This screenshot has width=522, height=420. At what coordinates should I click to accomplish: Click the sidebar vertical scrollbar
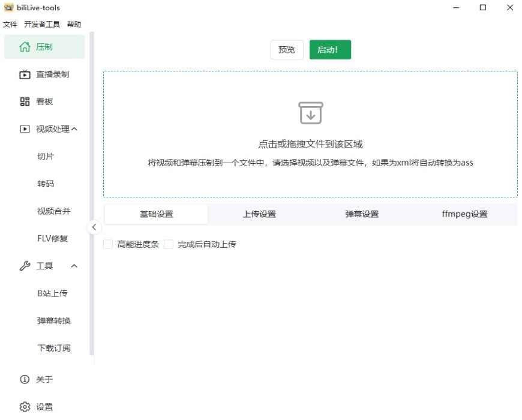(92, 194)
